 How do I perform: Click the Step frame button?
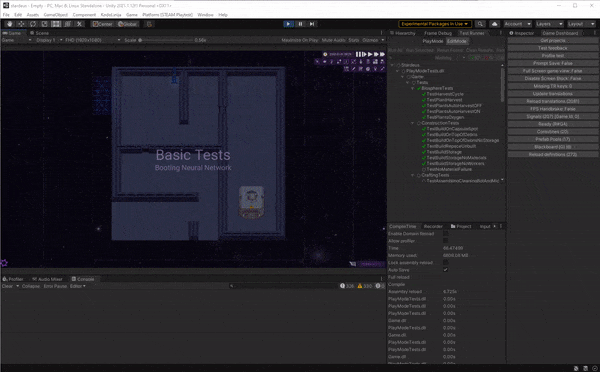312,24
